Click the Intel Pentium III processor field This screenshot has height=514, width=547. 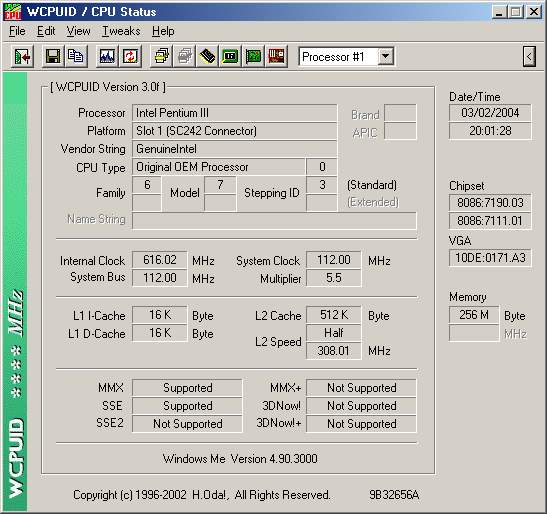pyautogui.click(x=234, y=113)
